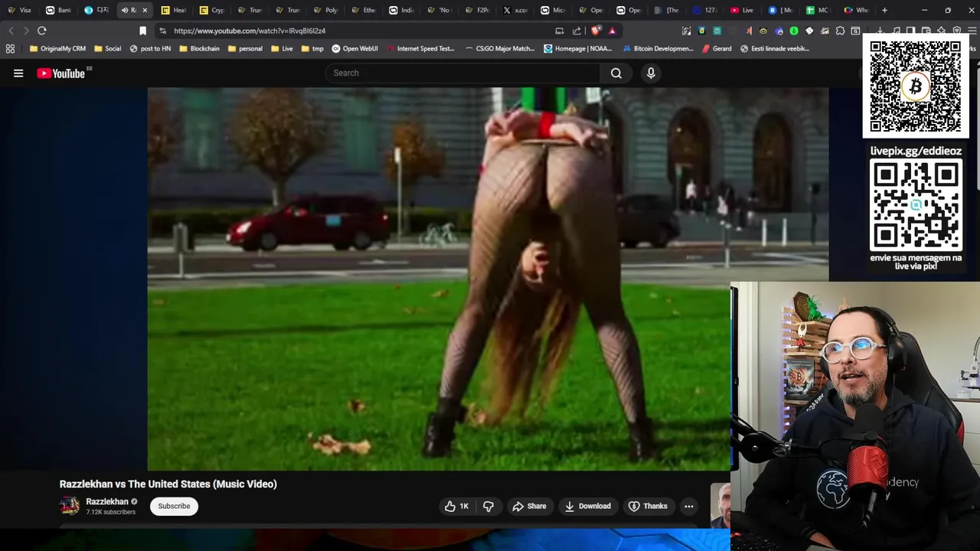Open the Brave Shields lion icon
This screenshot has width=980, height=551.
click(x=596, y=31)
